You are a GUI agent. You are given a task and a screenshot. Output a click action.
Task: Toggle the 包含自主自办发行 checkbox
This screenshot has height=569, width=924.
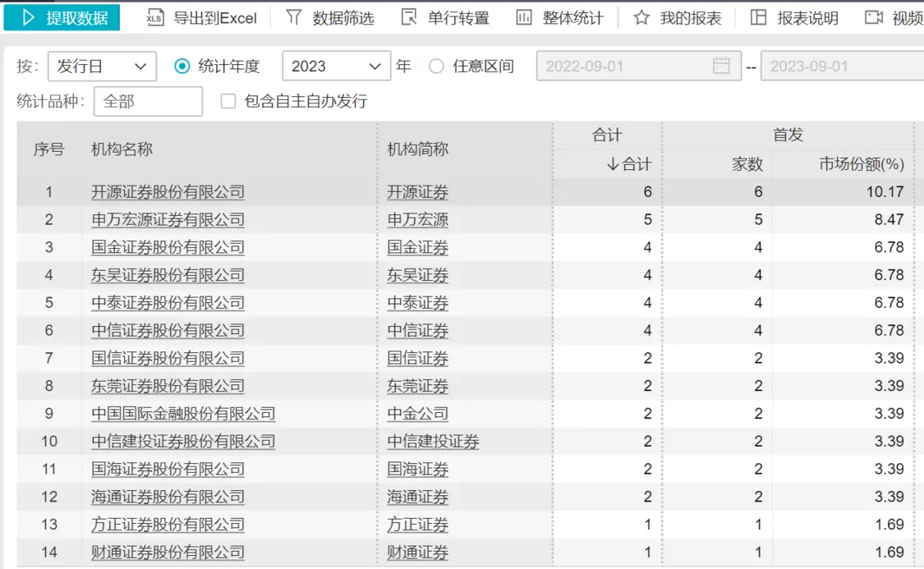(x=228, y=101)
